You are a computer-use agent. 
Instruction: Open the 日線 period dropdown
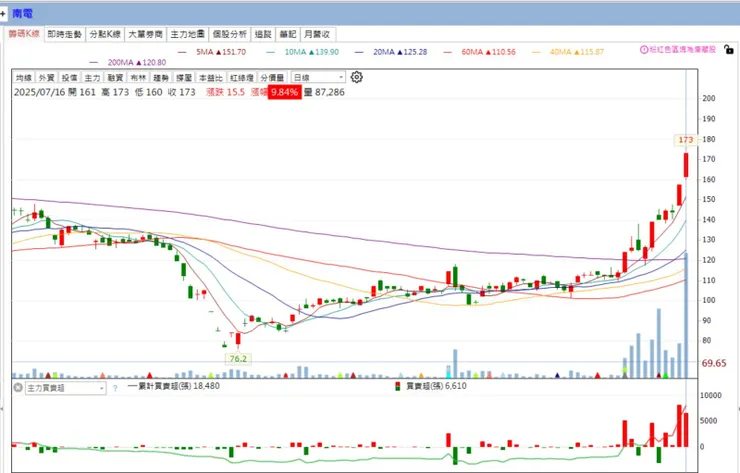coord(319,77)
